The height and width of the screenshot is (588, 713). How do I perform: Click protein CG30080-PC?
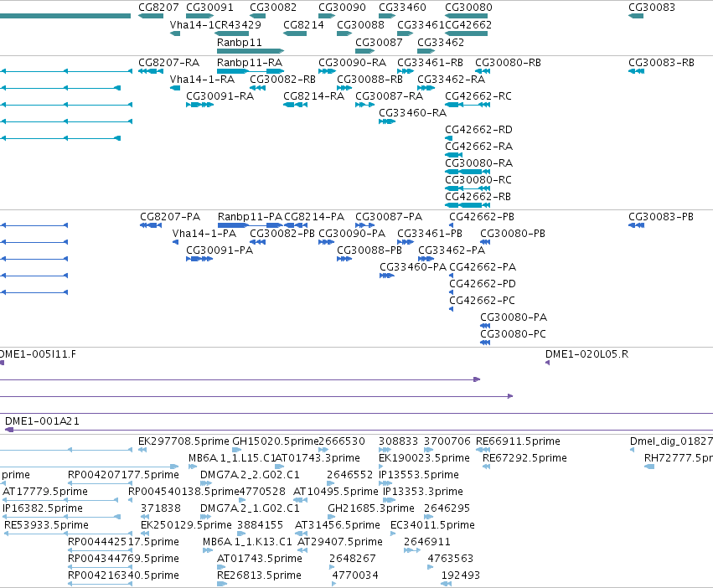(513, 334)
